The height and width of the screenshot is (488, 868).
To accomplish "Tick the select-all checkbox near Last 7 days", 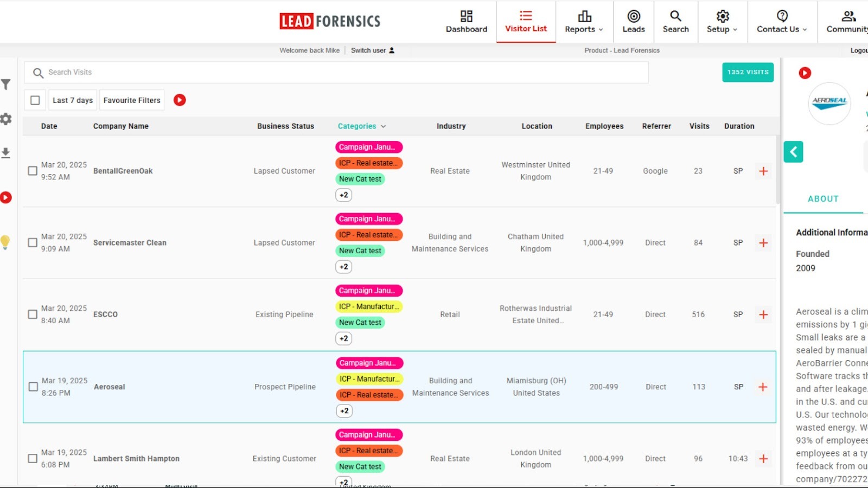I will [x=35, y=100].
